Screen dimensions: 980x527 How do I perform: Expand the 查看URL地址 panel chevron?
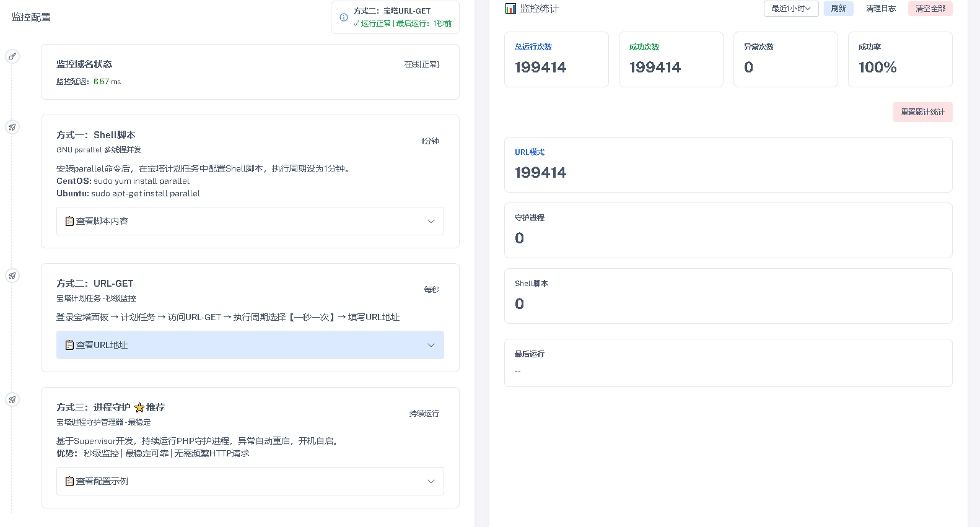pyautogui.click(x=431, y=345)
